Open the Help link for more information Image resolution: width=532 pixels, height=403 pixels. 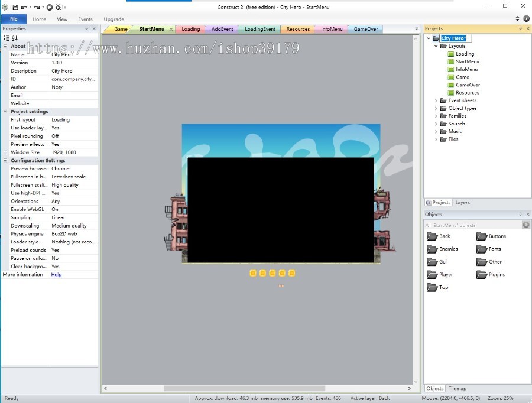[x=56, y=274]
